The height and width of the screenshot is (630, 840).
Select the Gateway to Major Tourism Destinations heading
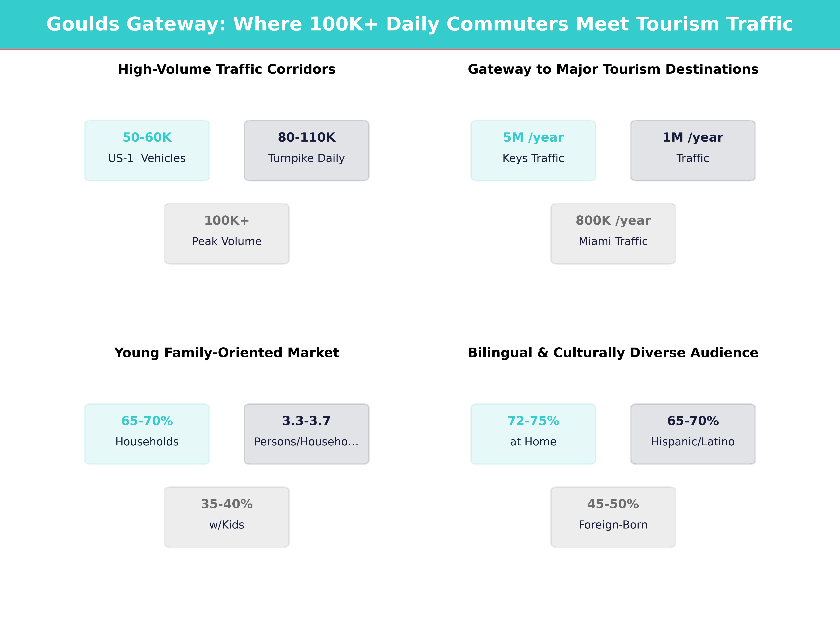click(x=613, y=69)
